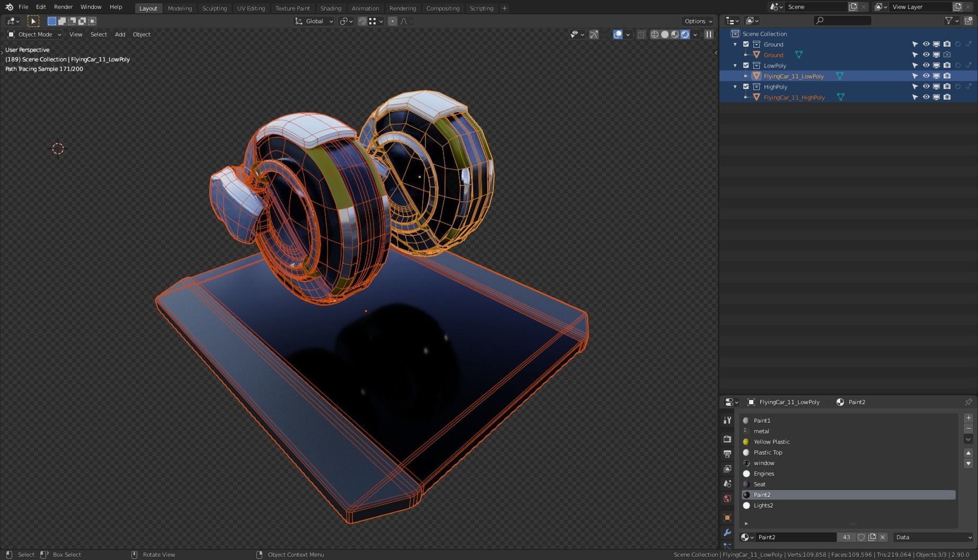
Task: Expand the FlyingCar_11_LowPoly object row
Action: click(746, 76)
